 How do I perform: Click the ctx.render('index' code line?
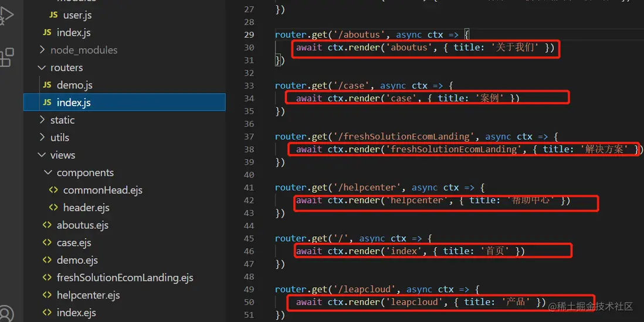pos(411,251)
